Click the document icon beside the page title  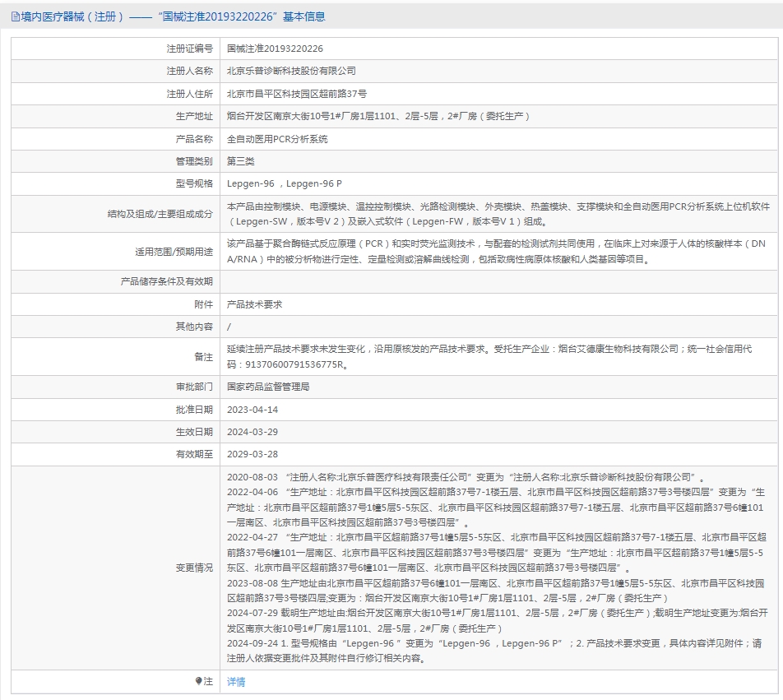coord(16,16)
